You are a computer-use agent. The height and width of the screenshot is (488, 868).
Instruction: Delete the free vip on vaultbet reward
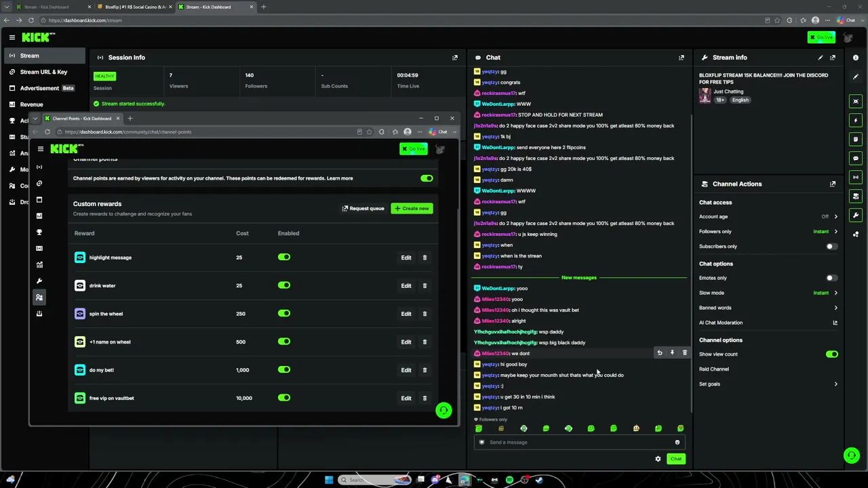click(x=425, y=398)
